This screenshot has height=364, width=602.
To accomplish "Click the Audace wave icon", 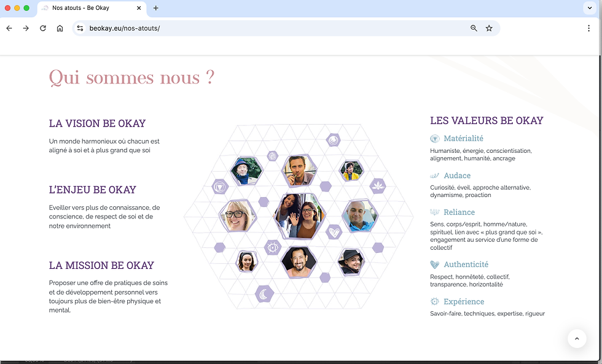I will pos(435,176).
